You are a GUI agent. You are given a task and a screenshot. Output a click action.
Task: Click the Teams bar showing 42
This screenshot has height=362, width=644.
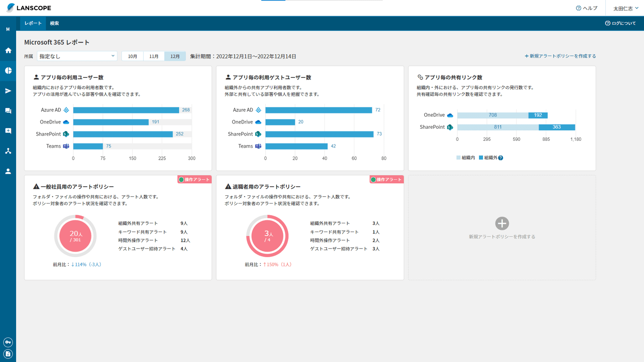(x=296, y=146)
